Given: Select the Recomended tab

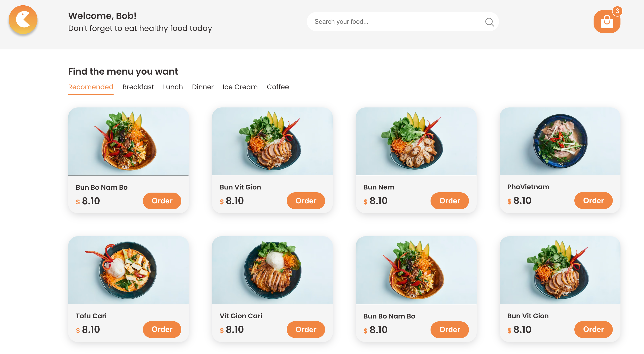Looking at the screenshot, I should click(x=91, y=87).
